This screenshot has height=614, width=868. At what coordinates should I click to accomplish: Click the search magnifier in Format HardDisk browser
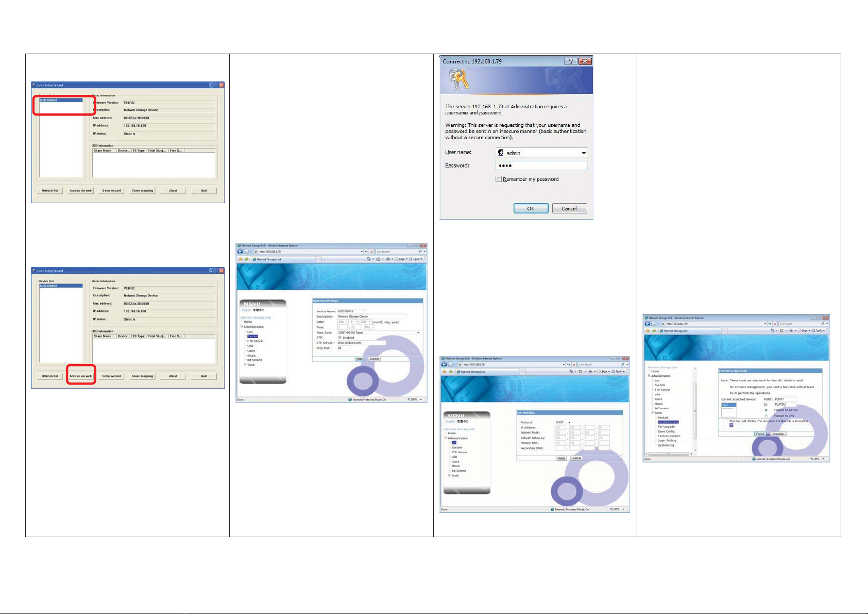click(x=823, y=324)
